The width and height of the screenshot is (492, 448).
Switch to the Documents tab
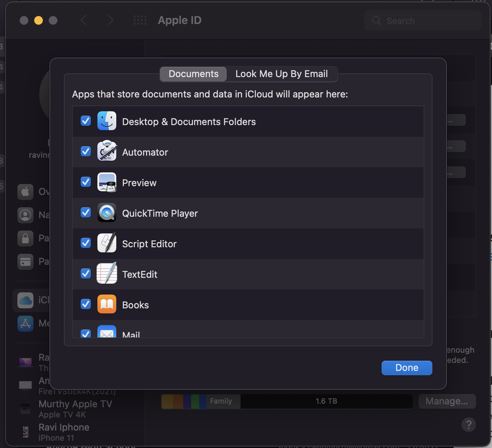[194, 74]
